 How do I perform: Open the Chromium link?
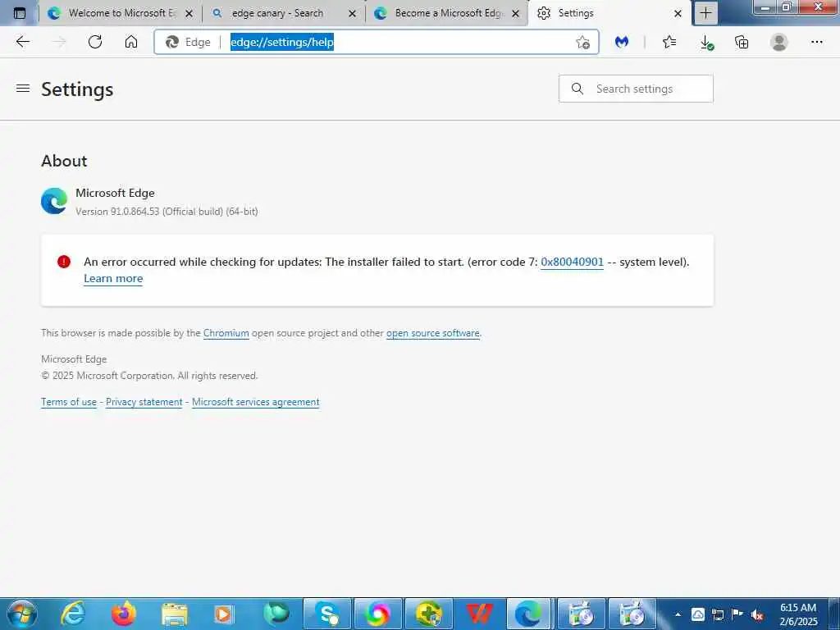[x=226, y=333]
